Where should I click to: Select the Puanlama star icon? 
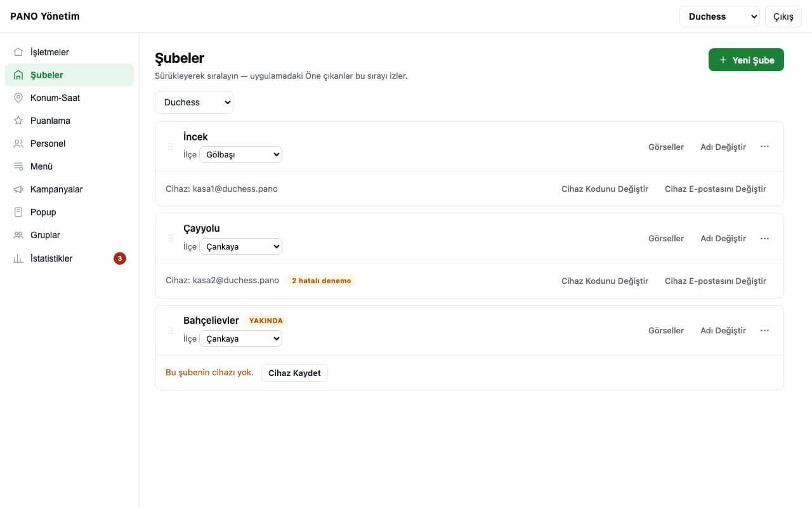[18, 121]
